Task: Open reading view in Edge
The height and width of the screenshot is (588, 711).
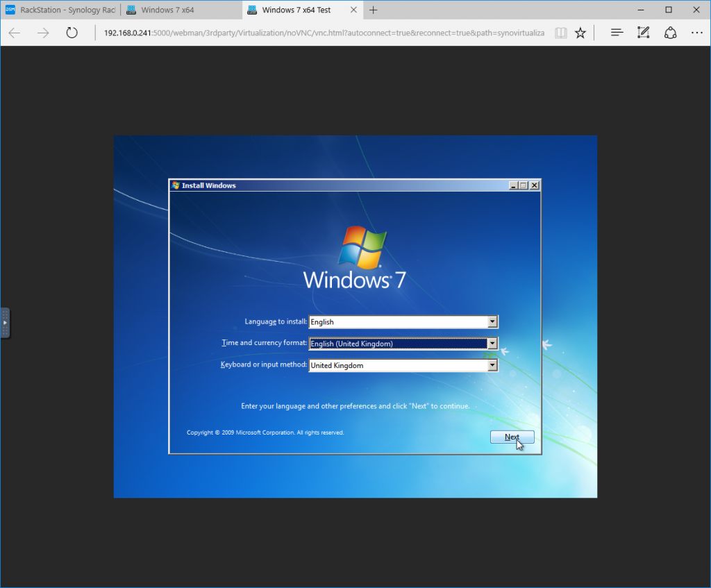Action: point(560,32)
